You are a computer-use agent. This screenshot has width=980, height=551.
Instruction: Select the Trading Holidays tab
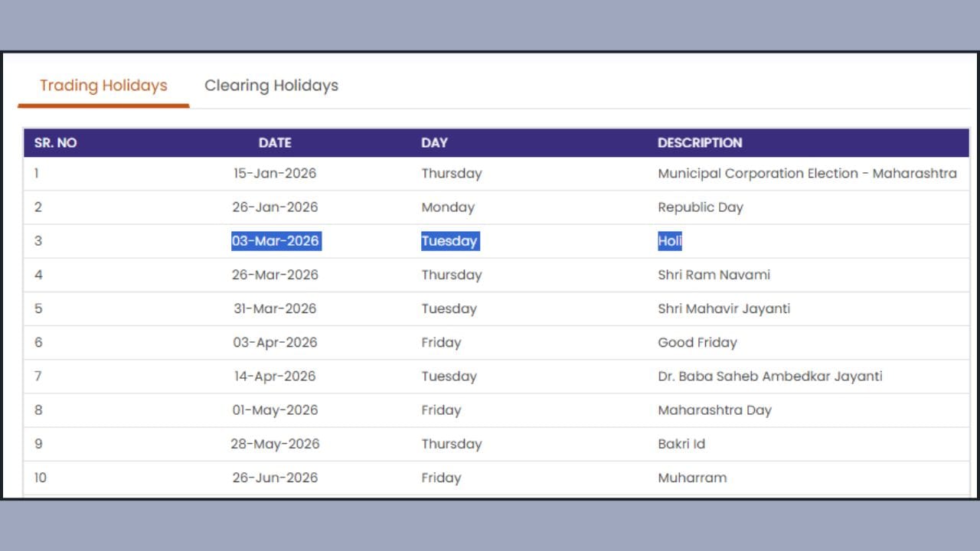click(103, 86)
